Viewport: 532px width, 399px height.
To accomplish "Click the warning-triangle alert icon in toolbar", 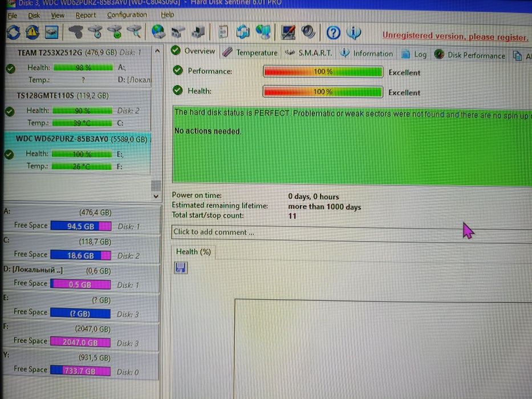I will point(33,32).
